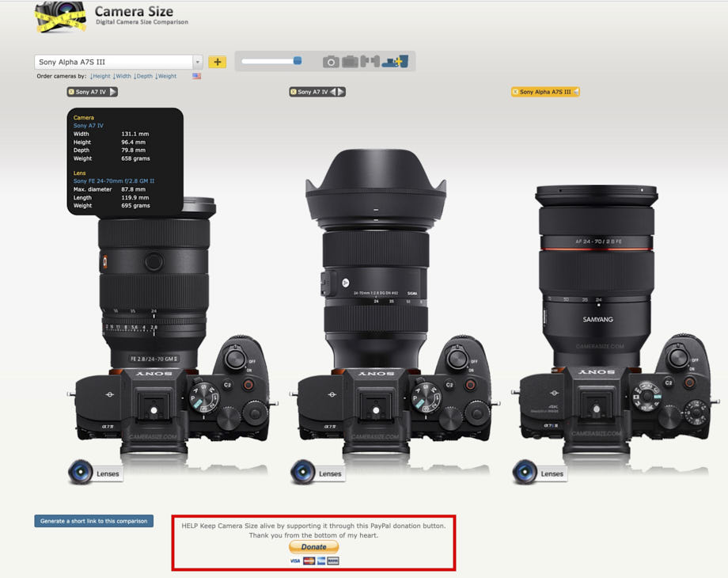Switch to the rear view camera icon
This screenshot has height=578, width=728.
350,61
